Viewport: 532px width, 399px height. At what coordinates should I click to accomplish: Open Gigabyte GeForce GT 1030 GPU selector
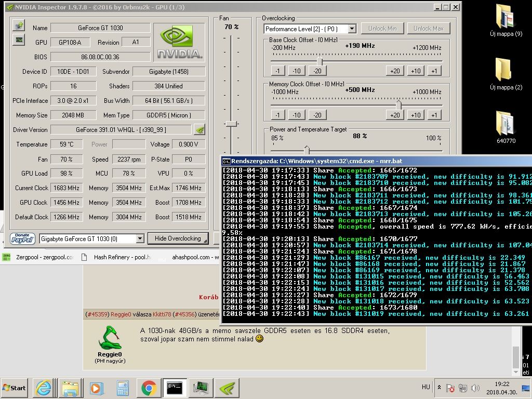click(92, 239)
